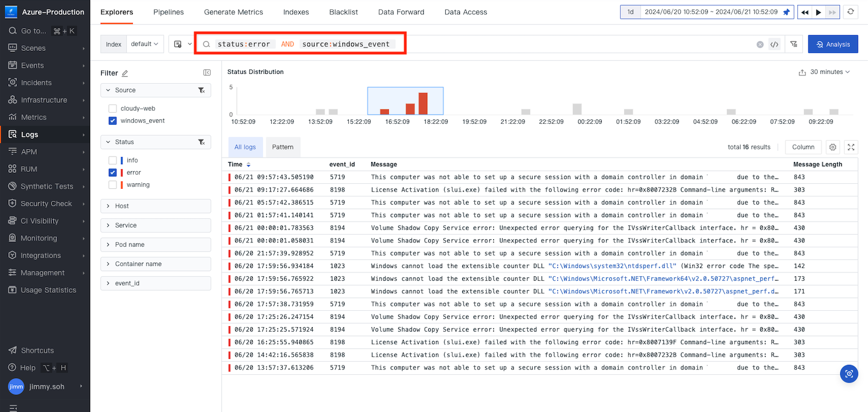868x412 pixels.
Task: Open Scenes icon in left sidebar
Action: 12,48
